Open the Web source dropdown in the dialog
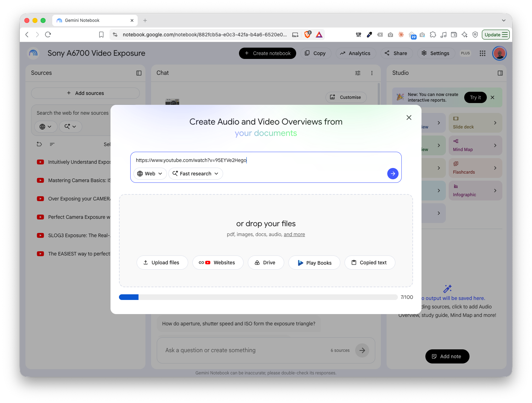The width and height of the screenshot is (532, 403). click(150, 174)
